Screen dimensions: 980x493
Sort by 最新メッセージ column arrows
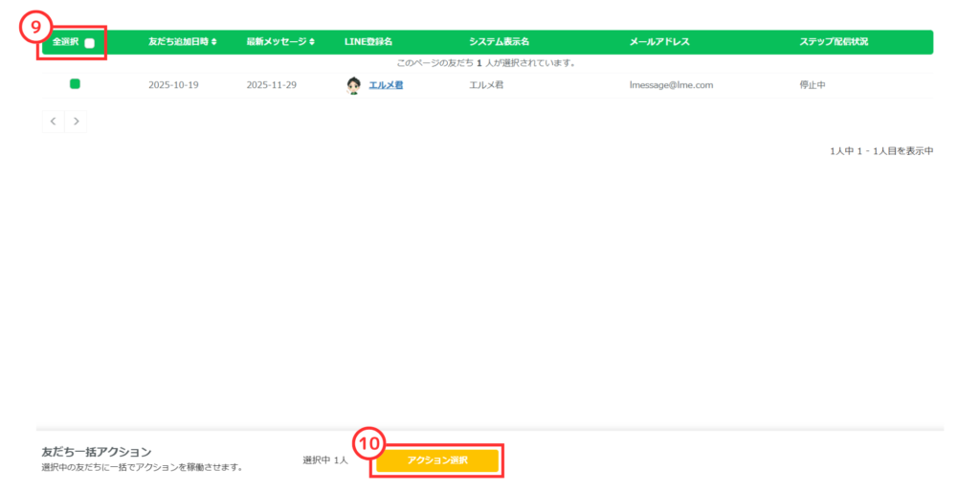312,42
